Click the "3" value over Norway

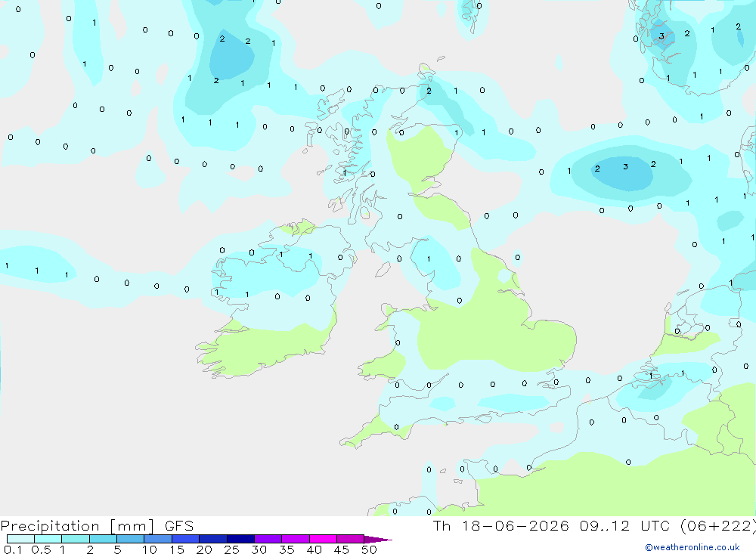(661, 36)
